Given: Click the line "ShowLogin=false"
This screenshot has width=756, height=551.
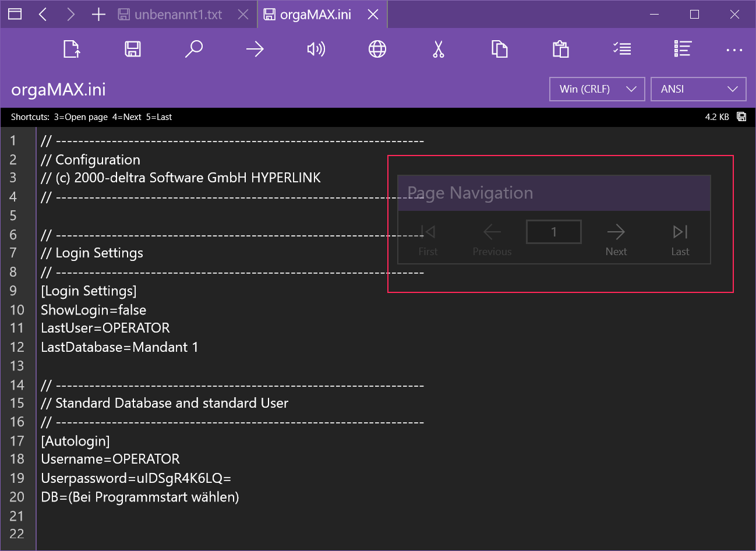Looking at the screenshot, I should (93, 310).
